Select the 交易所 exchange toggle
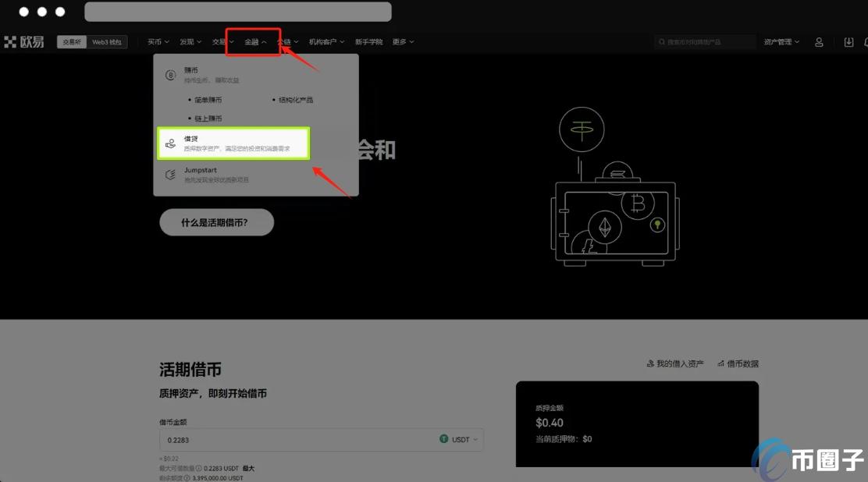Viewport: 868px width, 482px height. (72, 42)
